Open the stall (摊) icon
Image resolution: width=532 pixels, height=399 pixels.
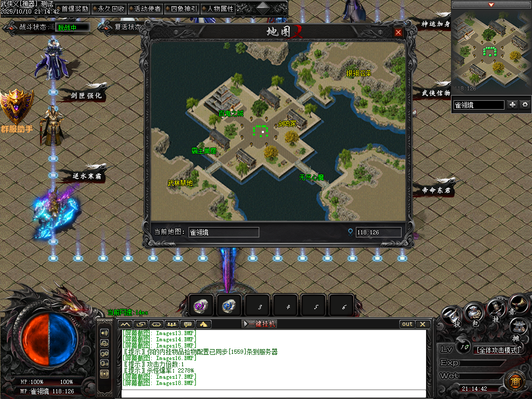click(517, 327)
